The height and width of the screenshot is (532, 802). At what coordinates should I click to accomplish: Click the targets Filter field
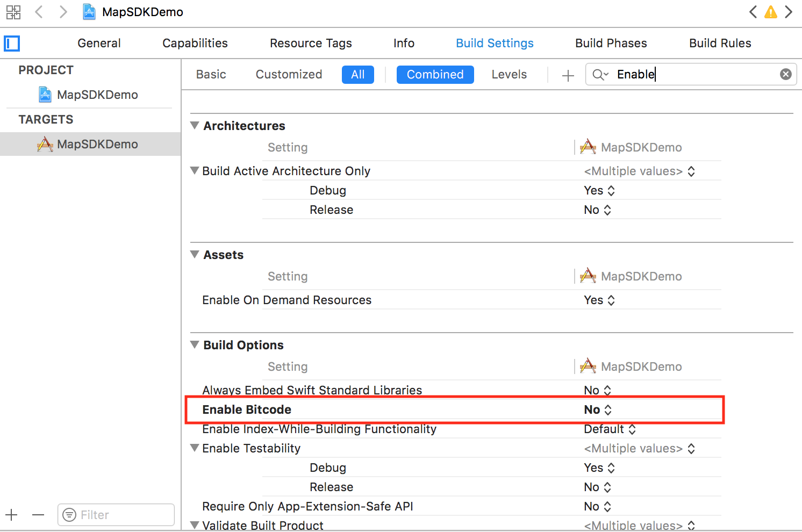[x=116, y=515]
